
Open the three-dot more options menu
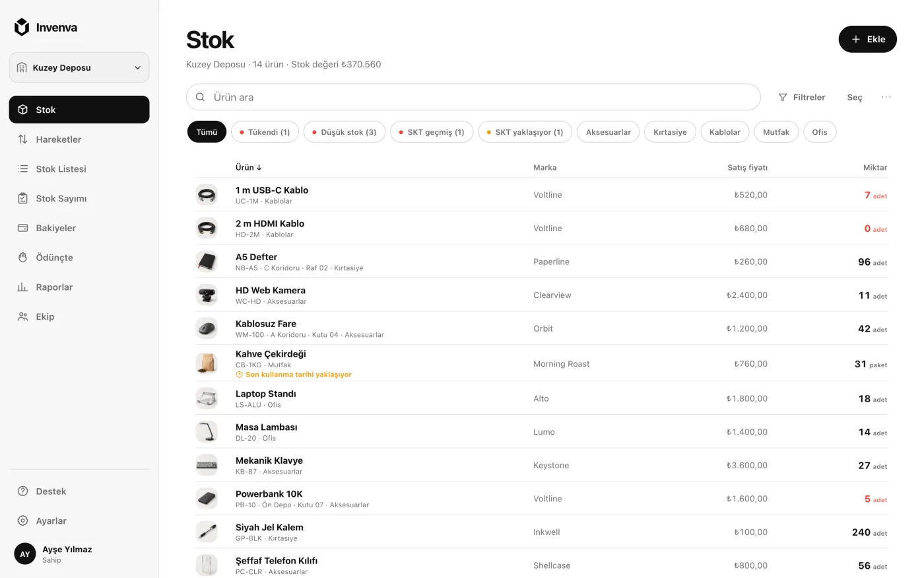(886, 97)
